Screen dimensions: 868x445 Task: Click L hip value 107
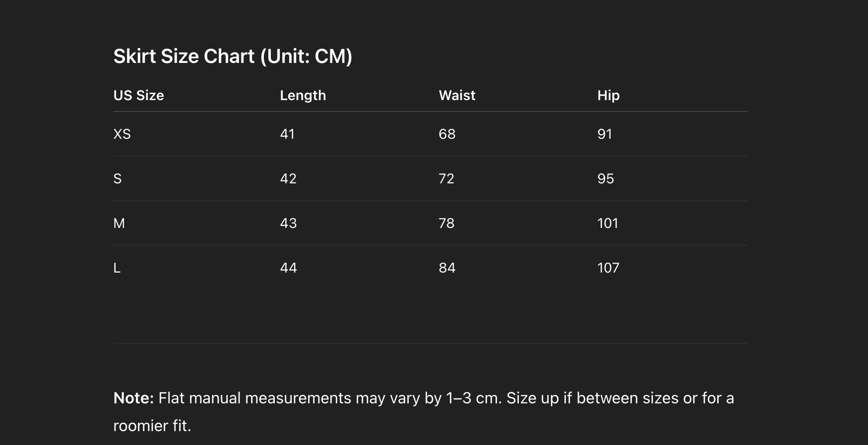click(x=609, y=268)
